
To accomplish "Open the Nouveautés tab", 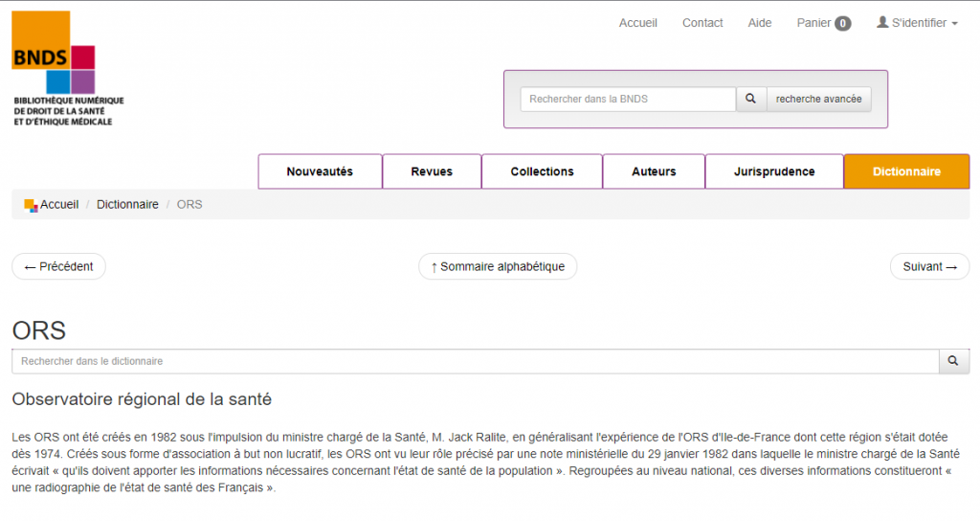I will tap(320, 171).
